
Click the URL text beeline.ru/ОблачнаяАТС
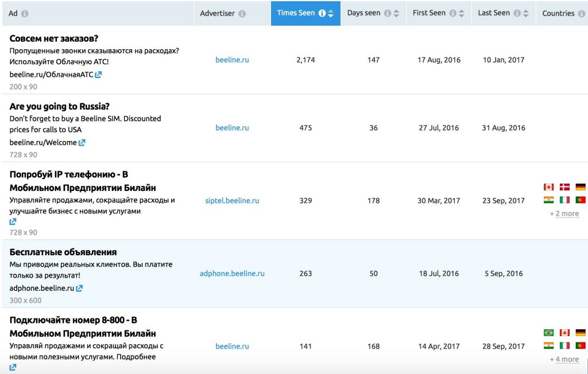pyautogui.click(x=51, y=75)
